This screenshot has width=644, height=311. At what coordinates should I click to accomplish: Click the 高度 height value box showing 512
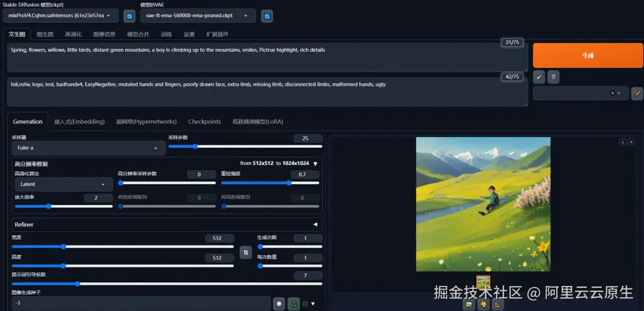(219, 257)
